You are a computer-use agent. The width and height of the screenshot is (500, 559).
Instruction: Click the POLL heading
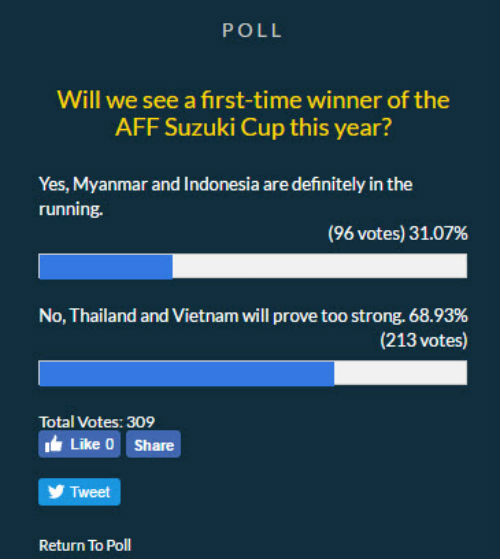point(252,30)
